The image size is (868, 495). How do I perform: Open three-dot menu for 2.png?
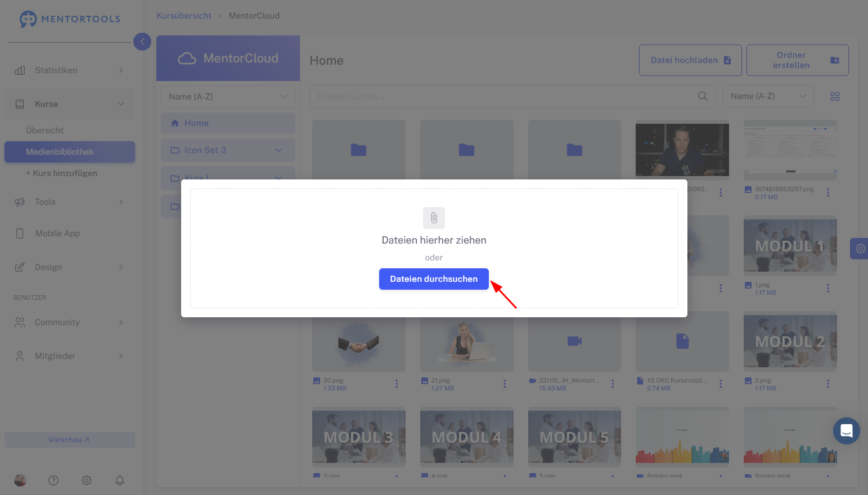828,384
